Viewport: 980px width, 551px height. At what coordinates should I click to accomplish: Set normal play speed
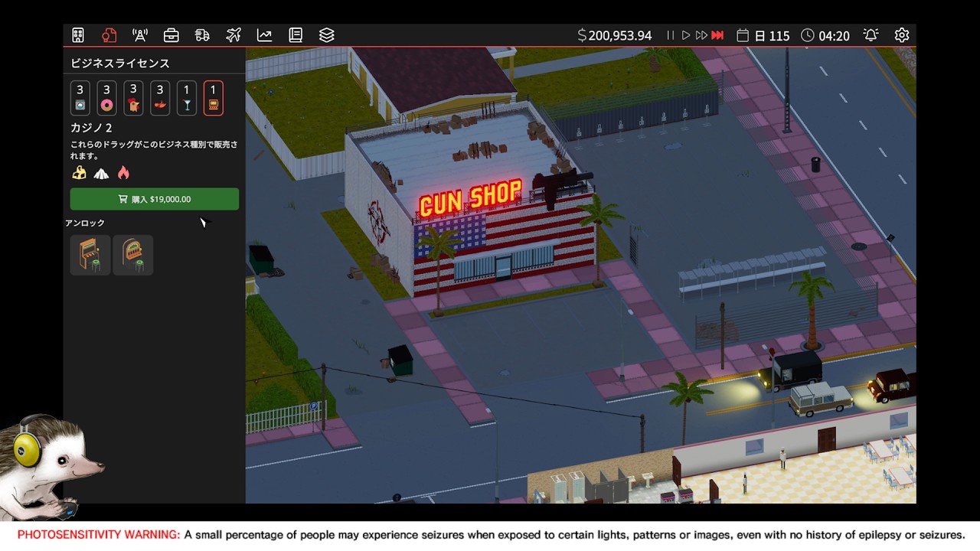[x=686, y=35]
